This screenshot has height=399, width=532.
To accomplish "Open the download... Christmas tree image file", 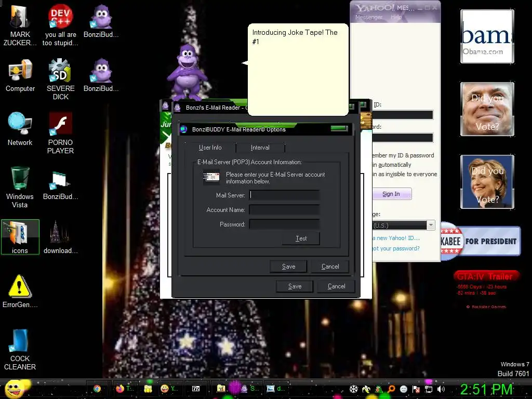I will tap(60, 237).
